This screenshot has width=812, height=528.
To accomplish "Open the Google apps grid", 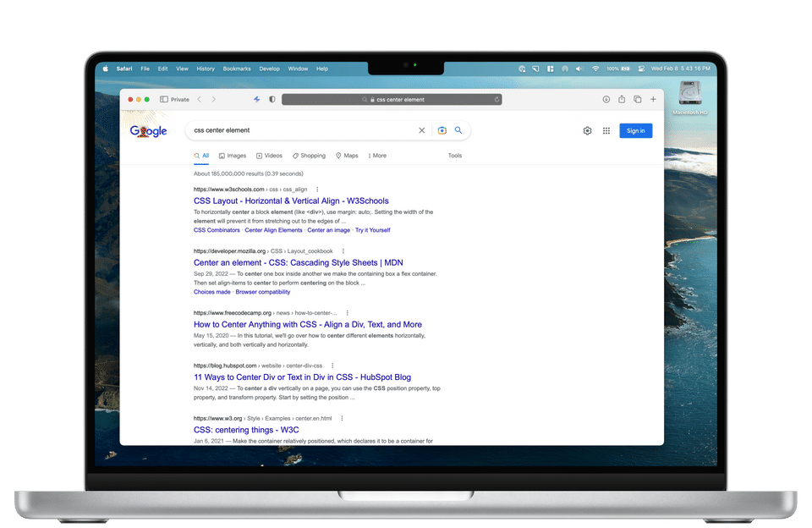I will (606, 130).
